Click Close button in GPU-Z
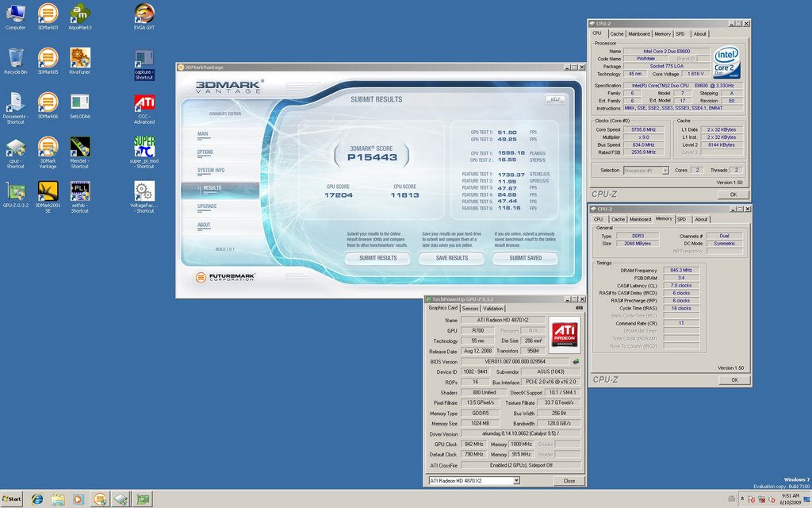This screenshot has width=812, height=508. click(x=569, y=480)
